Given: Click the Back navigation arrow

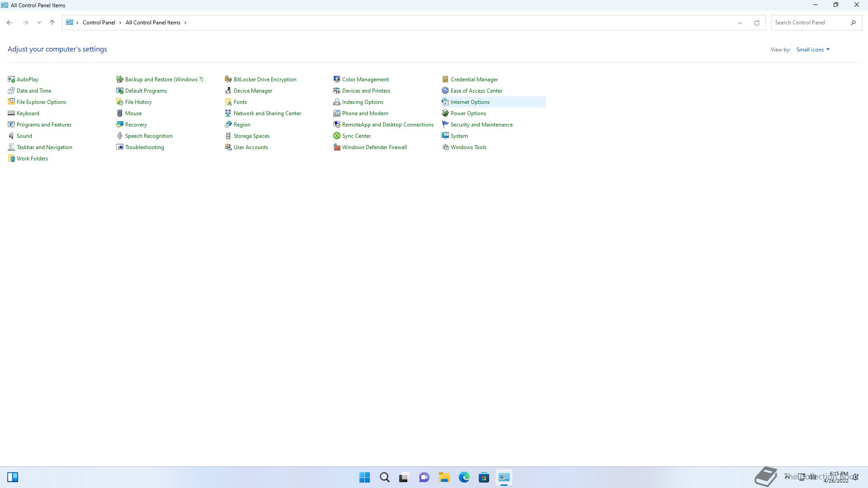Looking at the screenshot, I should tap(9, 23).
